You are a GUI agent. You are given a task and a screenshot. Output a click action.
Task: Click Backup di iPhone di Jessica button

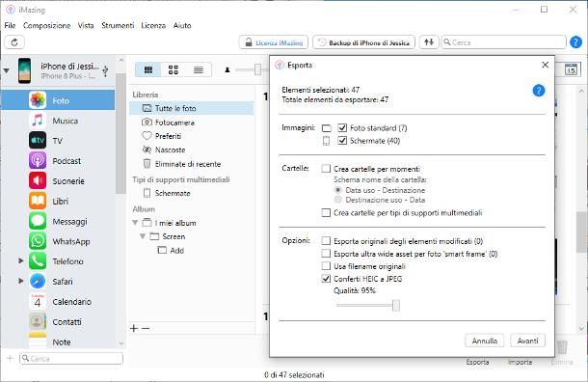tap(363, 42)
